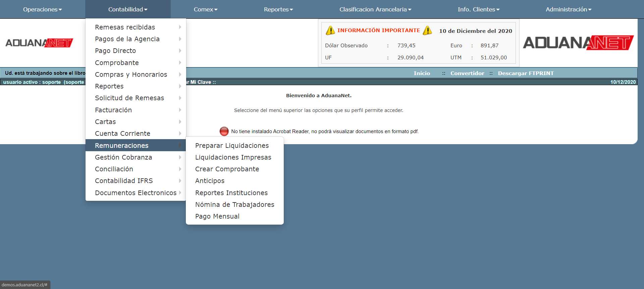Open Anticipos from Remuneraciones submenu
The width and height of the screenshot is (644, 289).
[x=210, y=181]
